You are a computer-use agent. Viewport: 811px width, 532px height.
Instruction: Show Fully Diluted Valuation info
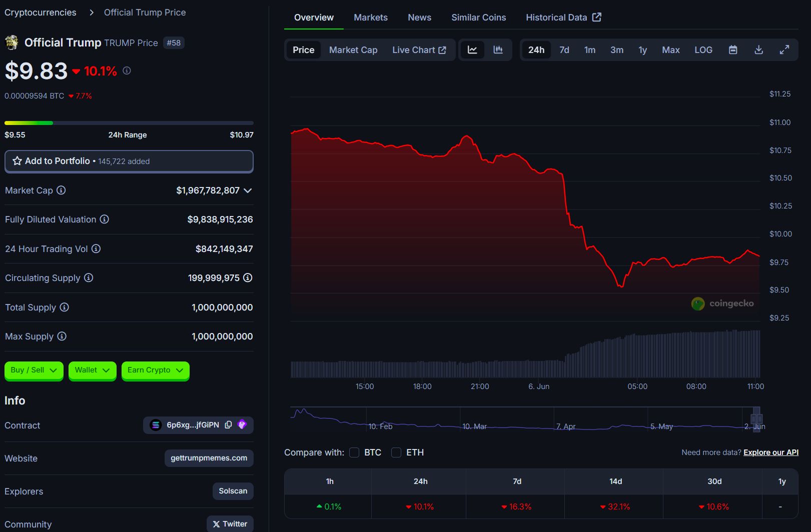[104, 219]
